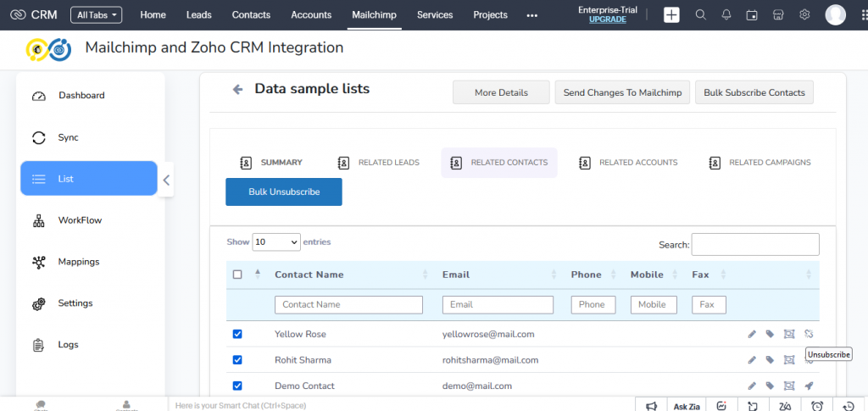Open Contacts icon in bottom bar
This screenshot has height=411, width=868.
point(127,405)
